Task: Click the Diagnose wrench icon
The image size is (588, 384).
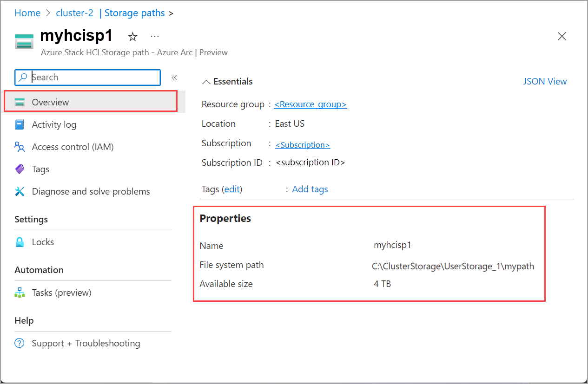Action: tap(20, 192)
